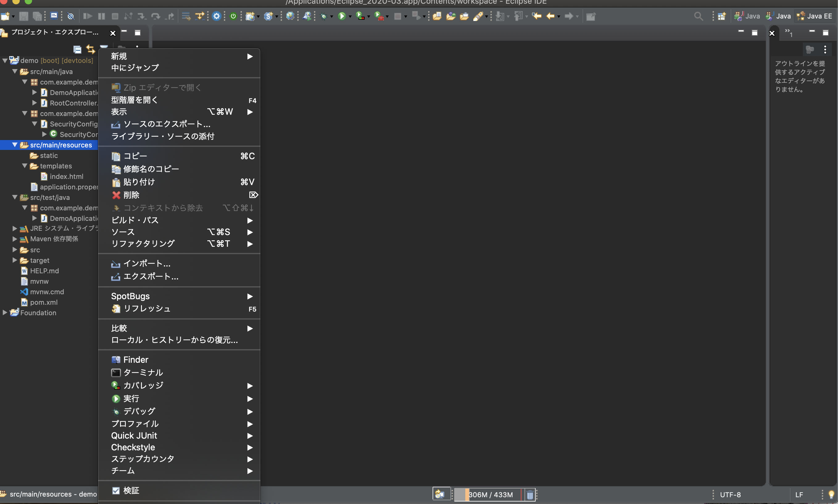
Task: Click UTF-8 encoding in status bar
Action: pos(730,495)
